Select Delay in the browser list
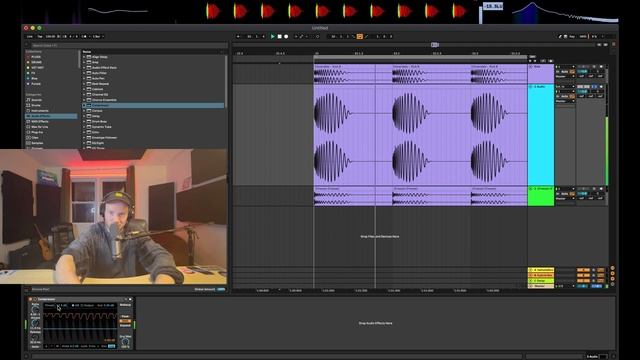640x360 pixels. pos(96,116)
